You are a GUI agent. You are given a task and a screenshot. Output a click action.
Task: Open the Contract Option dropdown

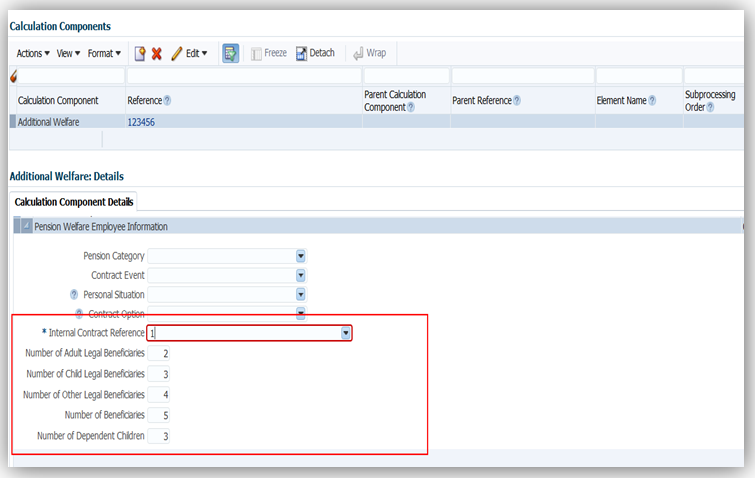300,313
